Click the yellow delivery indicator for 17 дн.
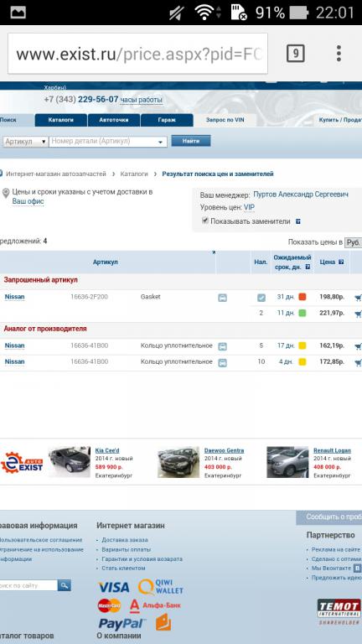Viewport: 362px width, 644px height. tap(303, 345)
